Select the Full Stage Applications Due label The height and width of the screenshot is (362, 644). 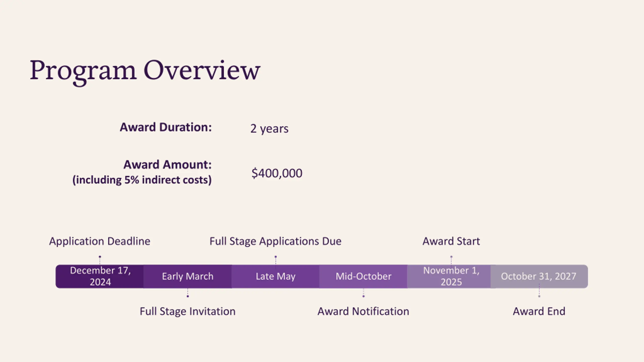click(275, 241)
